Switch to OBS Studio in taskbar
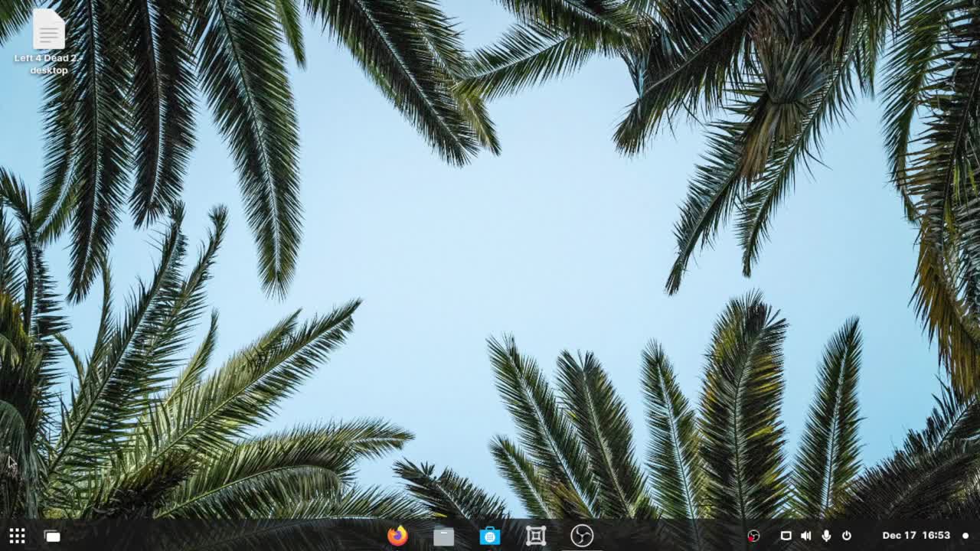980x551 pixels. (582, 536)
